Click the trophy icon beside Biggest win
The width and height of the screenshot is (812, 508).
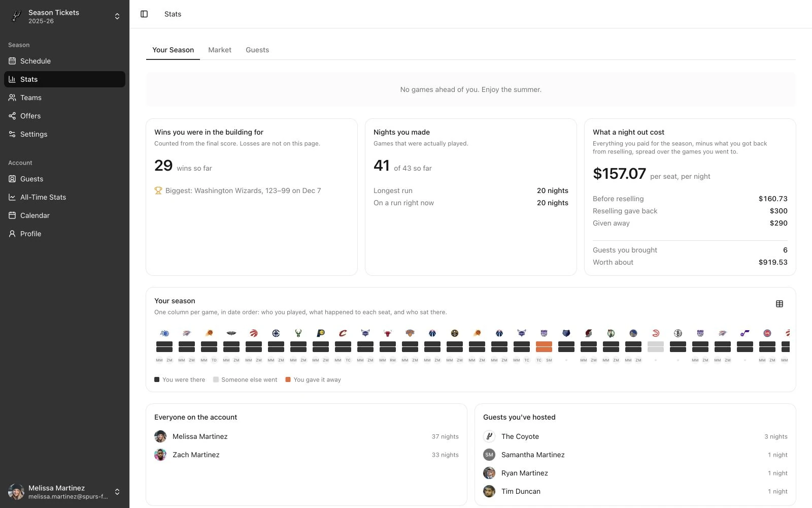(x=158, y=190)
